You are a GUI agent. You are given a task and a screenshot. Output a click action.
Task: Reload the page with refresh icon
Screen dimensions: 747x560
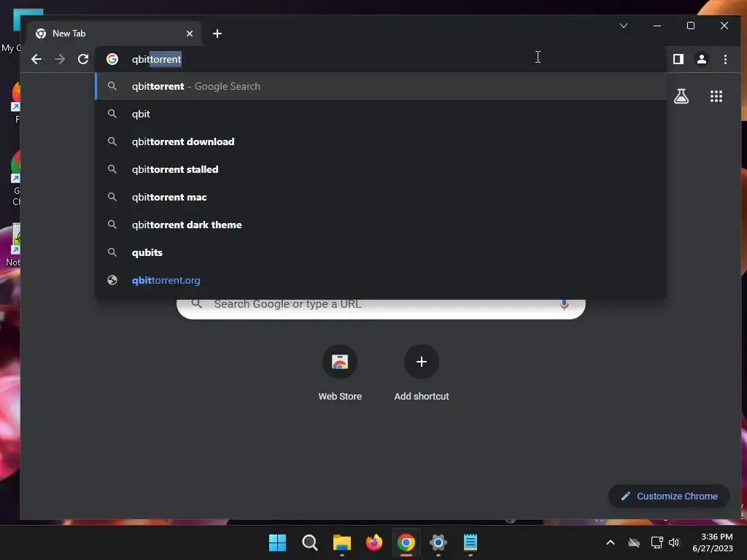pyautogui.click(x=83, y=59)
